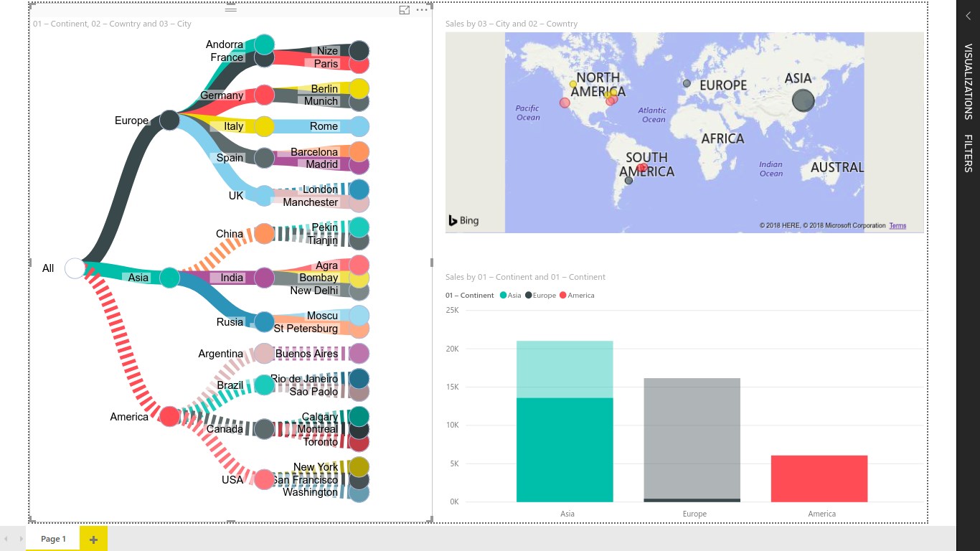Screen dimensions: 980x551
Task: Click the Asia bar in sales chart
Action: 565,422
